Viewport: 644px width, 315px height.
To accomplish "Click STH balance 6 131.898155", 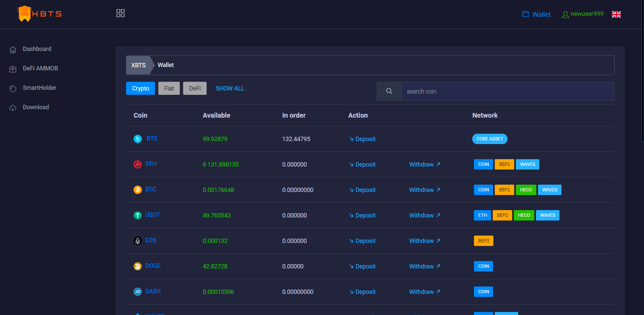I will click(x=221, y=165).
